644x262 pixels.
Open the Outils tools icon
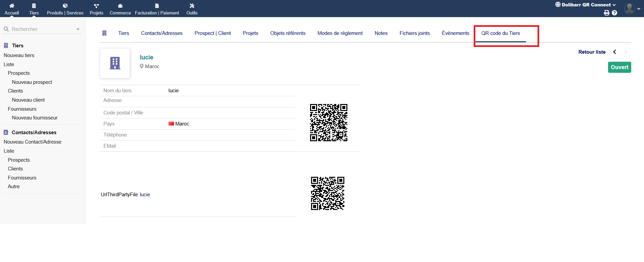[x=192, y=6]
